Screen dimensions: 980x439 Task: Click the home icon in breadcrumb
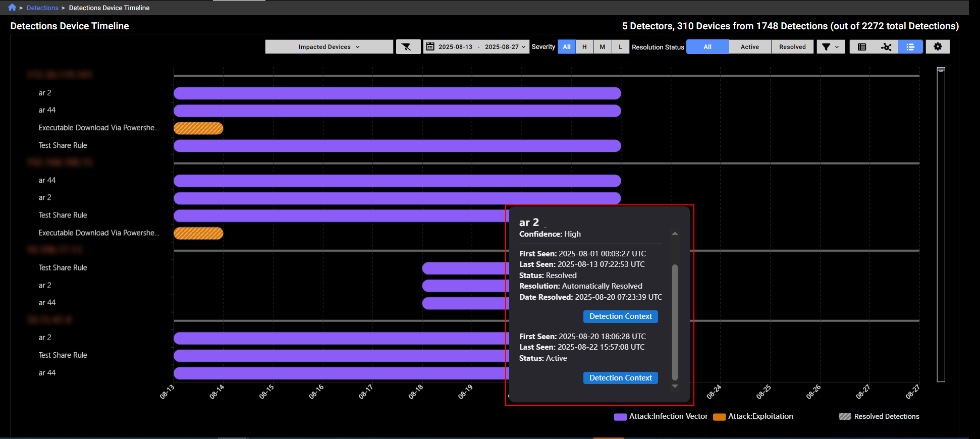click(12, 8)
